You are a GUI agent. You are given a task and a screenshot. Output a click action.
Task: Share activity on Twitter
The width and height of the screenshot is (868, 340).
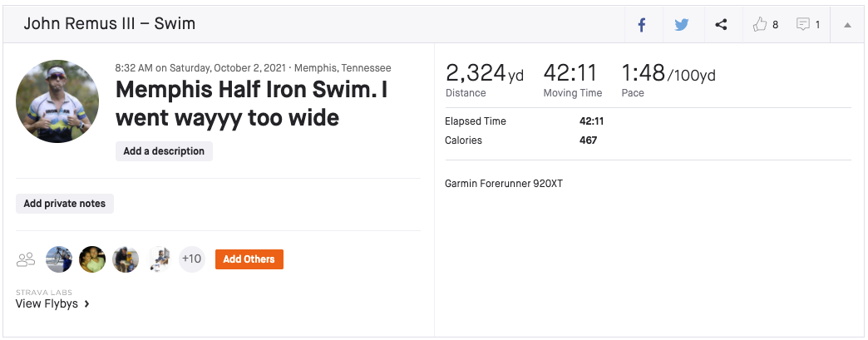pos(682,25)
